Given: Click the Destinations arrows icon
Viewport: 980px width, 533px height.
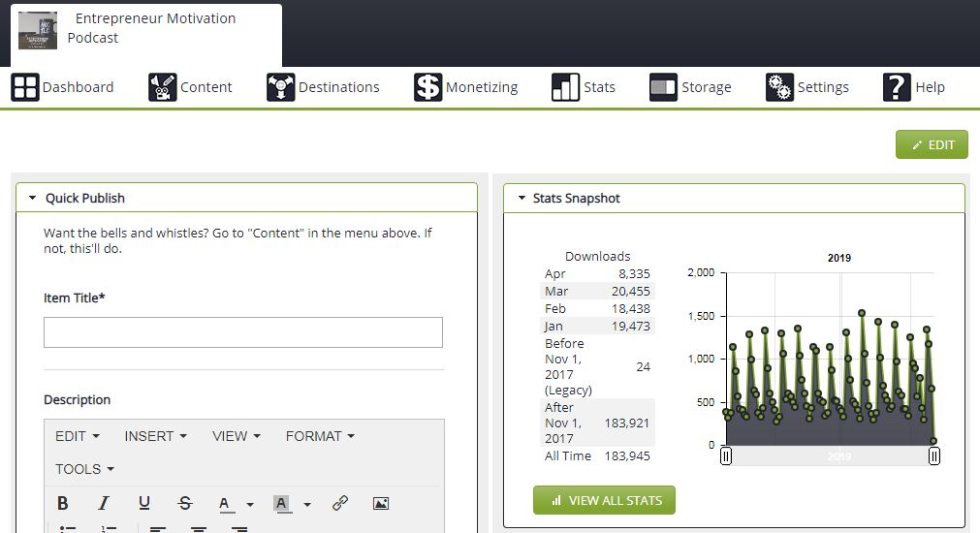Looking at the screenshot, I should click(281, 87).
